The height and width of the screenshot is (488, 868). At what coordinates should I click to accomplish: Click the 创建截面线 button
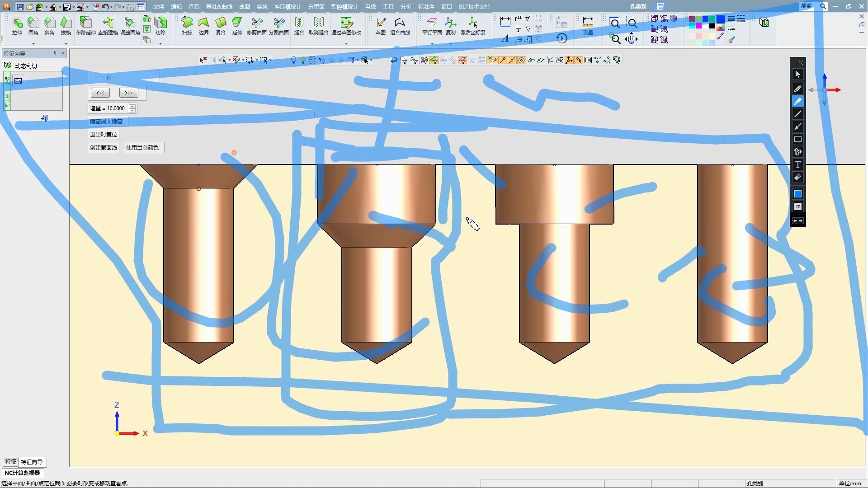(x=104, y=148)
